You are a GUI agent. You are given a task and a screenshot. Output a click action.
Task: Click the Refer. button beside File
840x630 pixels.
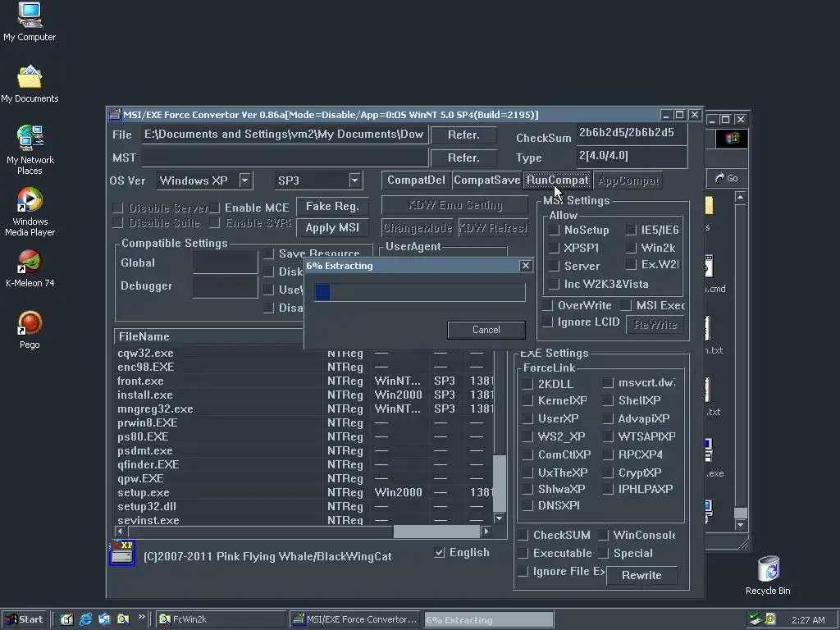[x=463, y=135]
